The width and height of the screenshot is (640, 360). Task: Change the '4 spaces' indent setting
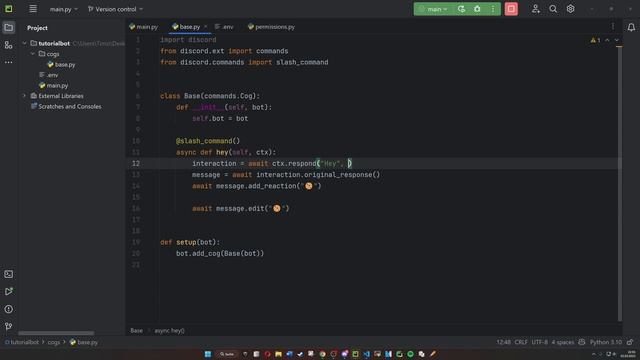(562, 342)
